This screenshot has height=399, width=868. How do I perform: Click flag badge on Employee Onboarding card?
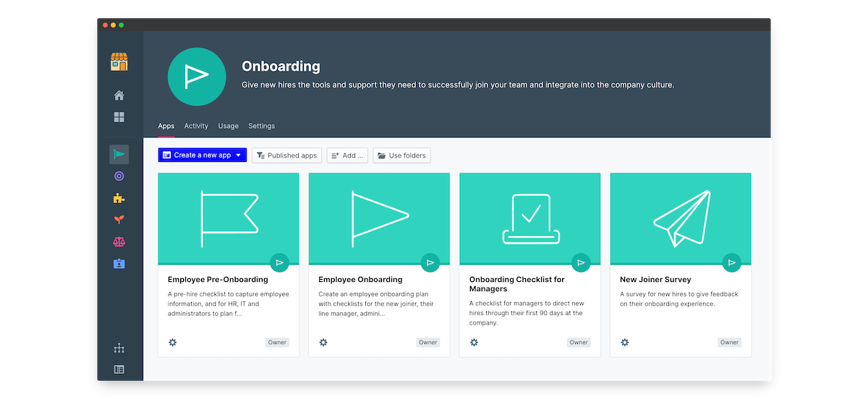coord(430,262)
